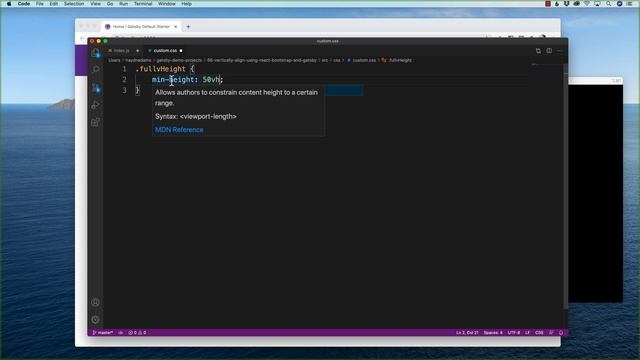The image size is (640, 360).
Task: Click the notifications bell in status bar
Action: (x=561, y=333)
